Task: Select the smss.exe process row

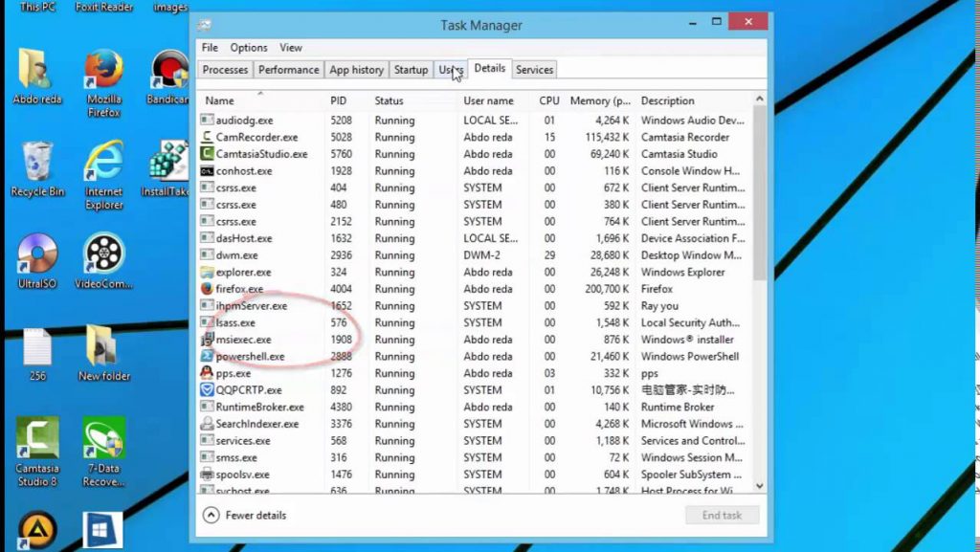Action: pyautogui.click(x=476, y=457)
